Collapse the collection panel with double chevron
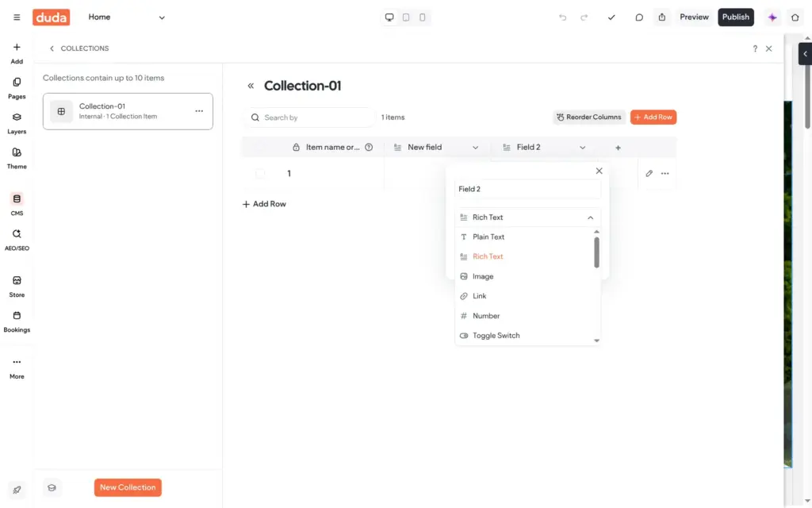The image size is (812, 508). tap(251, 86)
